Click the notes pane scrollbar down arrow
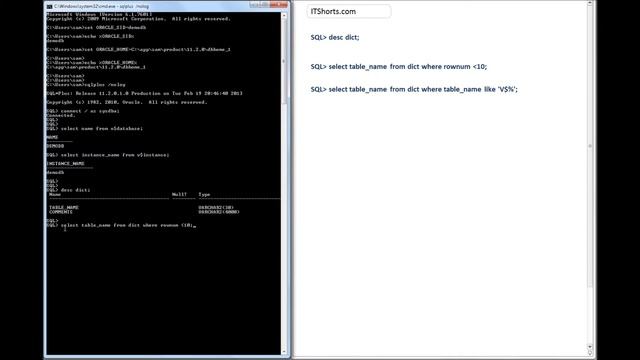The height and width of the screenshot is (360, 640). click(x=590, y=347)
